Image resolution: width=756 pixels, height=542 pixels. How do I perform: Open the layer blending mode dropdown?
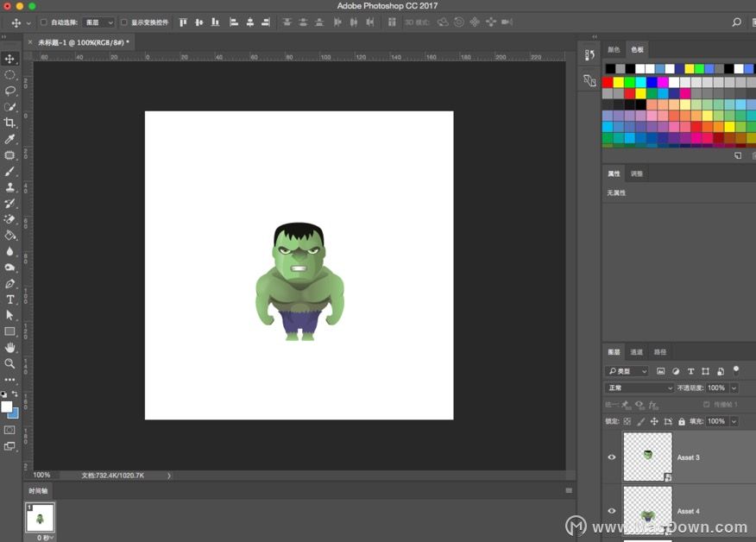639,388
